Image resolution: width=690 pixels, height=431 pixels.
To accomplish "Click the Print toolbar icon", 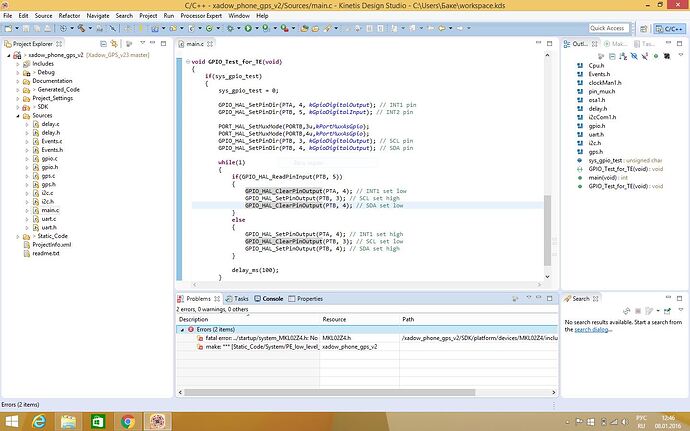I will pos(48,28).
